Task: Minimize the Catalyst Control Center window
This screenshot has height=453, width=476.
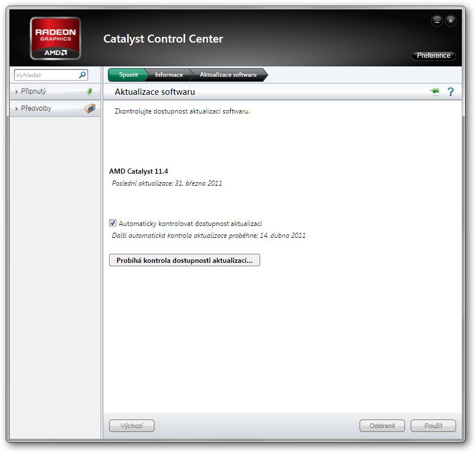Action: (437, 21)
